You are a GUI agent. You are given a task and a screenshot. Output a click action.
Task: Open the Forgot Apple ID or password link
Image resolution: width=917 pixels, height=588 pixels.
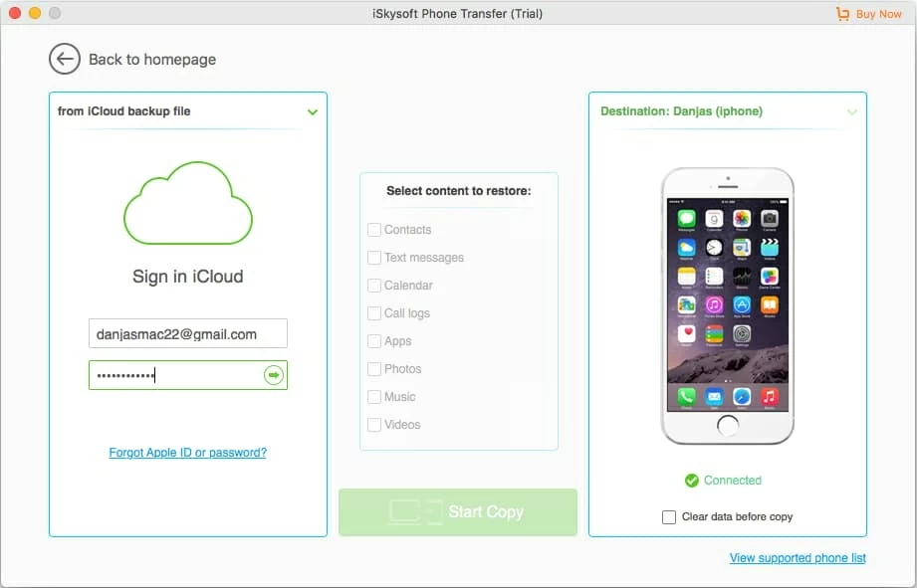point(187,453)
